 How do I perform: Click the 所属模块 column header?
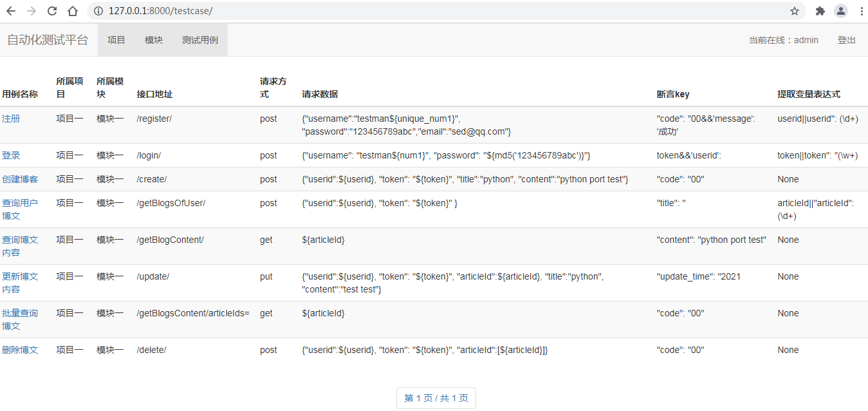pyautogui.click(x=110, y=88)
